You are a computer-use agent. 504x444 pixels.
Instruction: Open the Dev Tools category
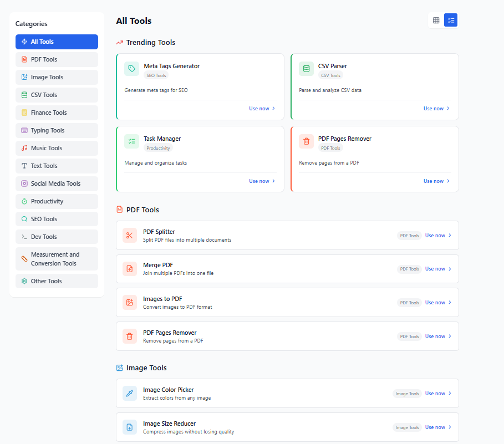[x=57, y=237]
